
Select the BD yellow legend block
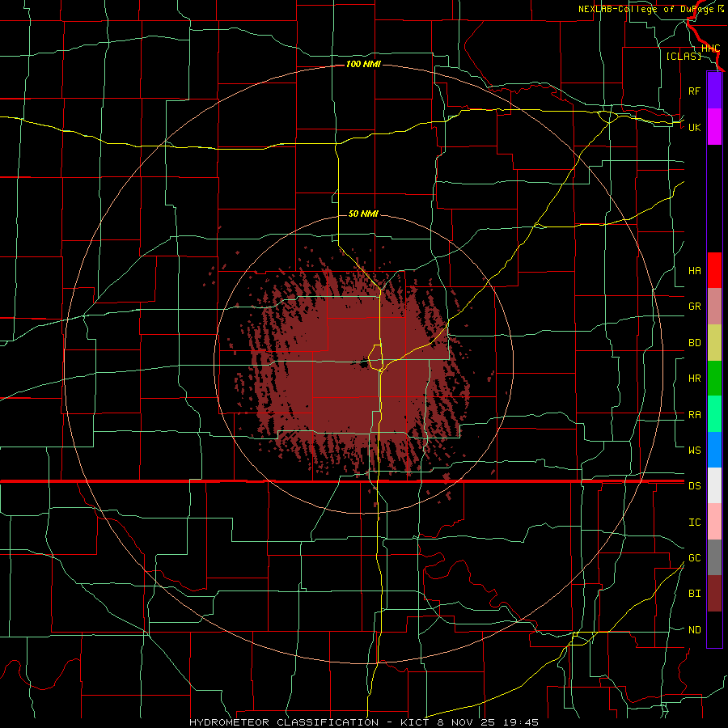(x=714, y=343)
